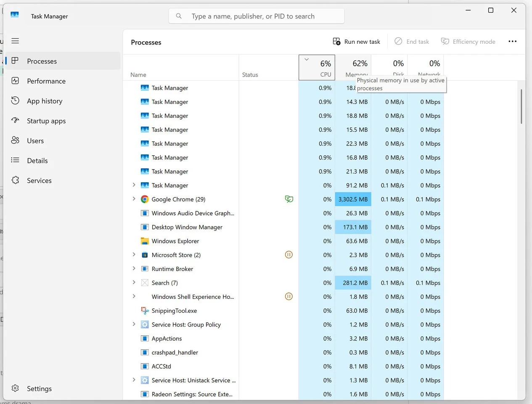Open Task Manager Settings
Image resolution: width=532 pixels, height=404 pixels.
[x=39, y=388]
